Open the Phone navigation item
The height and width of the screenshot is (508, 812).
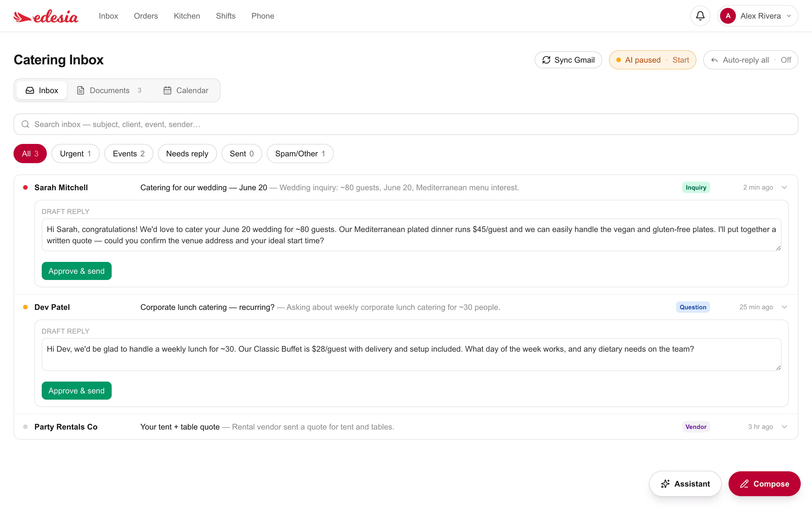[x=263, y=16]
